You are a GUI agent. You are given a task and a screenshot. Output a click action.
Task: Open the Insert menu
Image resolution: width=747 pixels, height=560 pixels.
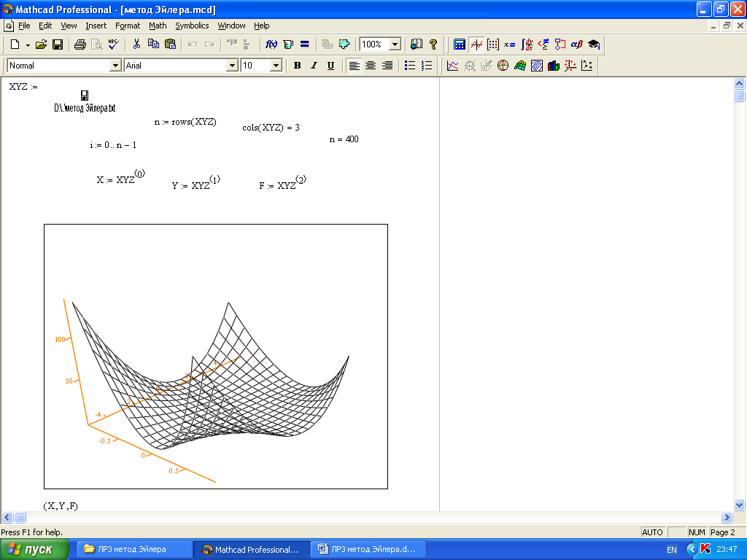coord(96,26)
